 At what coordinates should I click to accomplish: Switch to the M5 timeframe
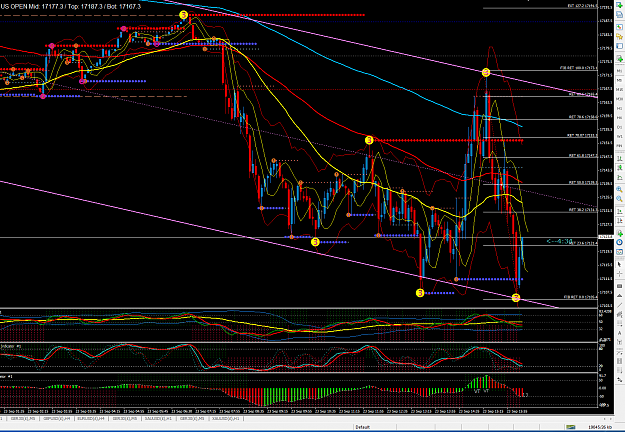[620, 80]
